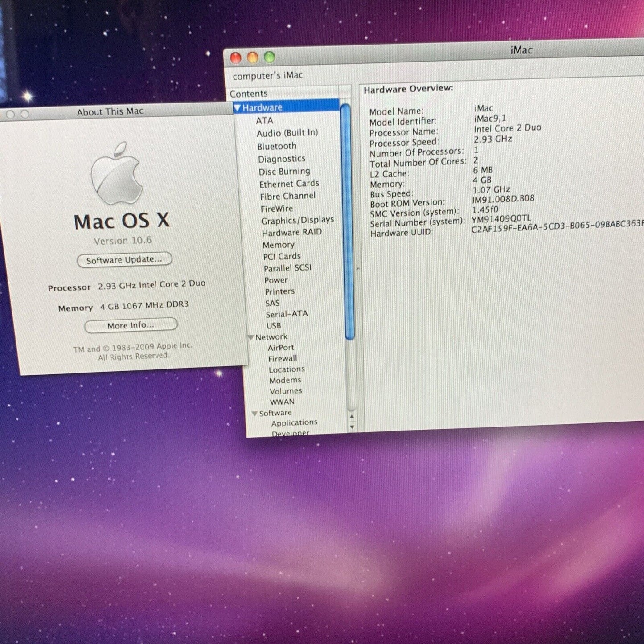Select Printers in the hardware sidebar
This screenshot has height=644, width=644.
(280, 291)
